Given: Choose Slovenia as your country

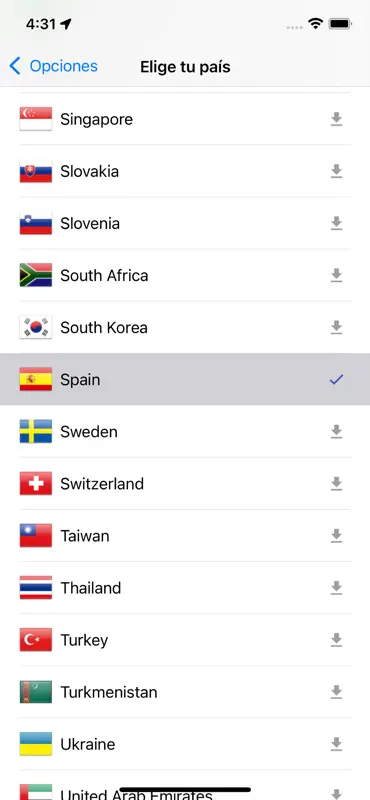Looking at the screenshot, I should click(185, 223).
